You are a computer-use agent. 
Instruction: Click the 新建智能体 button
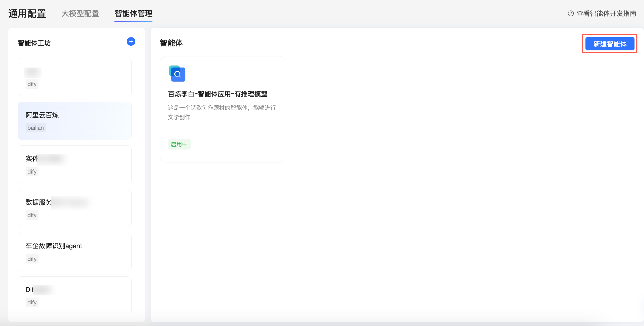pos(610,44)
